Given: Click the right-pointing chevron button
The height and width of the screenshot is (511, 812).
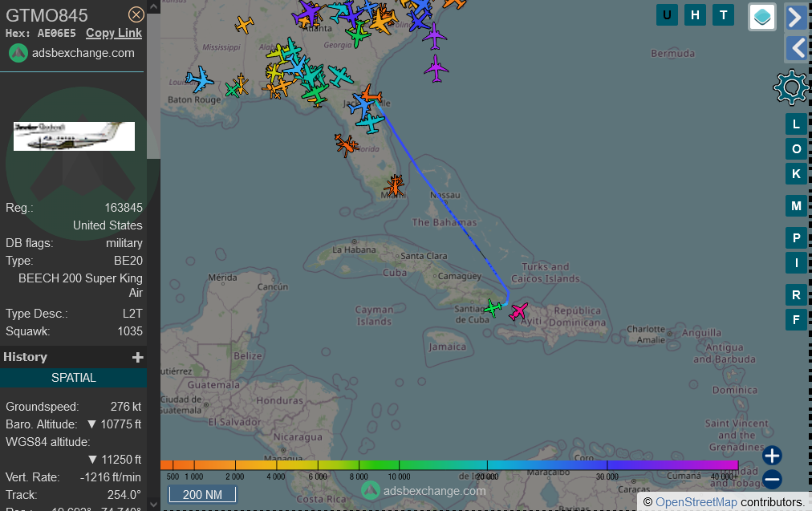Looking at the screenshot, I should pyautogui.click(x=796, y=18).
